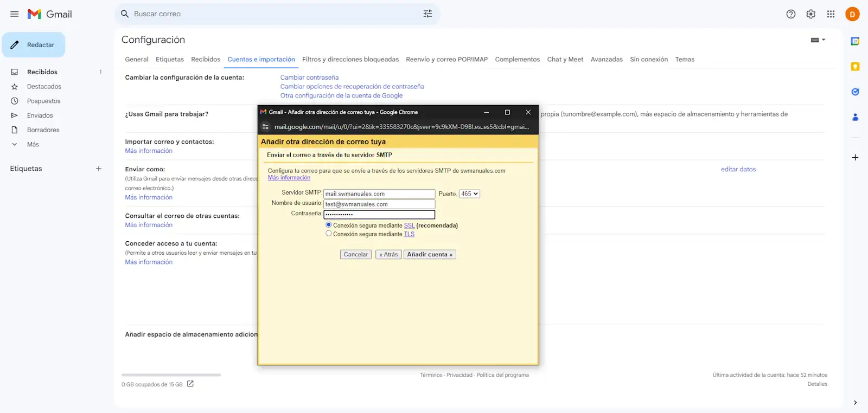The height and width of the screenshot is (413, 868).
Task: Click the SSL hyperlink in popup
Action: 409,225
